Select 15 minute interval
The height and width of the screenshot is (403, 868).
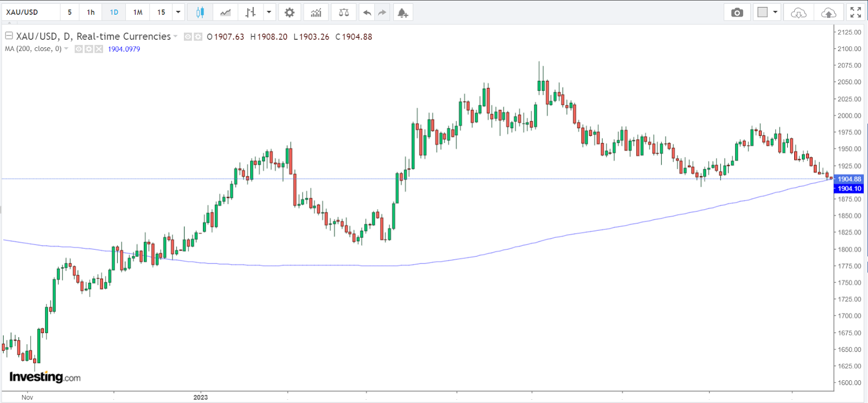(x=161, y=12)
